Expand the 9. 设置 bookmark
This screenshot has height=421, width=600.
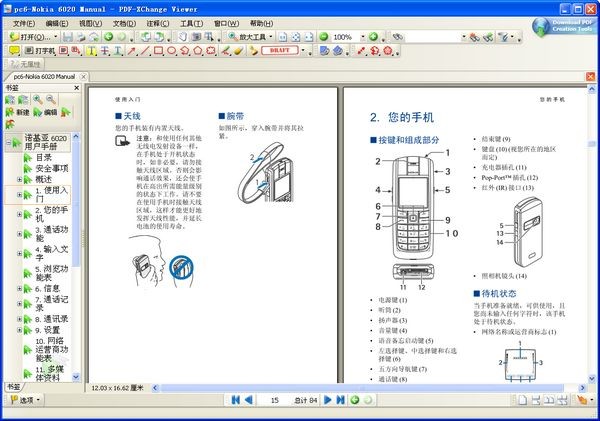coord(19,330)
